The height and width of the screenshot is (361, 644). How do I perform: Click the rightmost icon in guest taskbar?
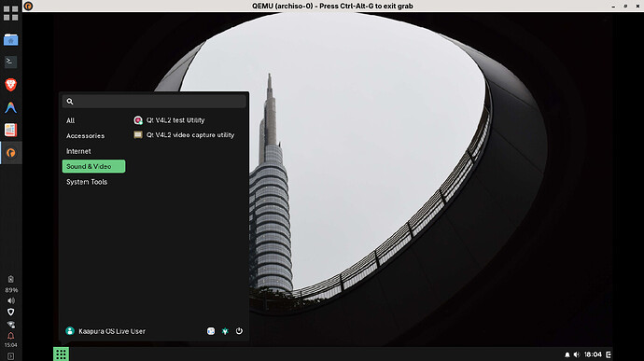[609, 354]
